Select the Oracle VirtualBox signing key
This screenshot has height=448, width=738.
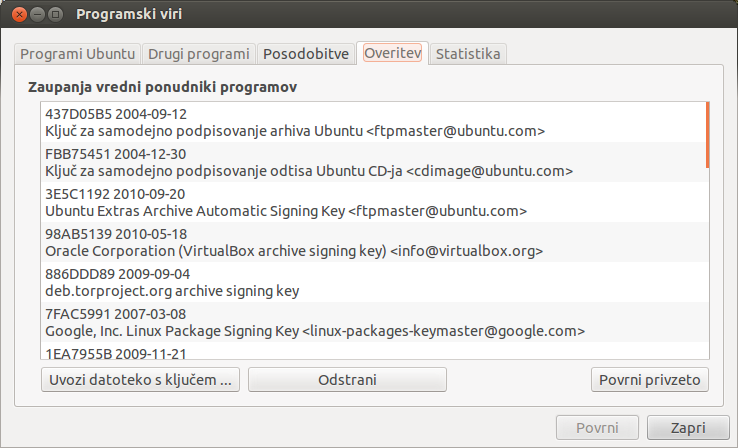(x=374, y=242)
